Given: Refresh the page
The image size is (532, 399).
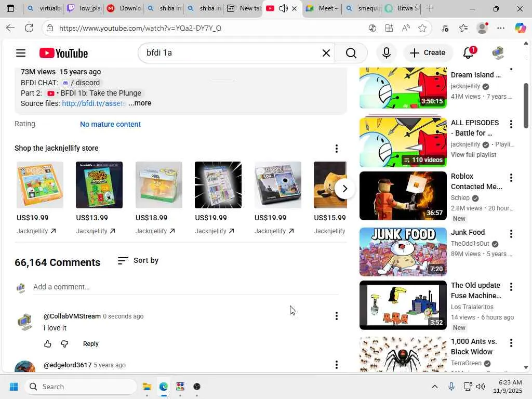Looking at the screenshot, I should pyautogui.click(x=29, y=28).
